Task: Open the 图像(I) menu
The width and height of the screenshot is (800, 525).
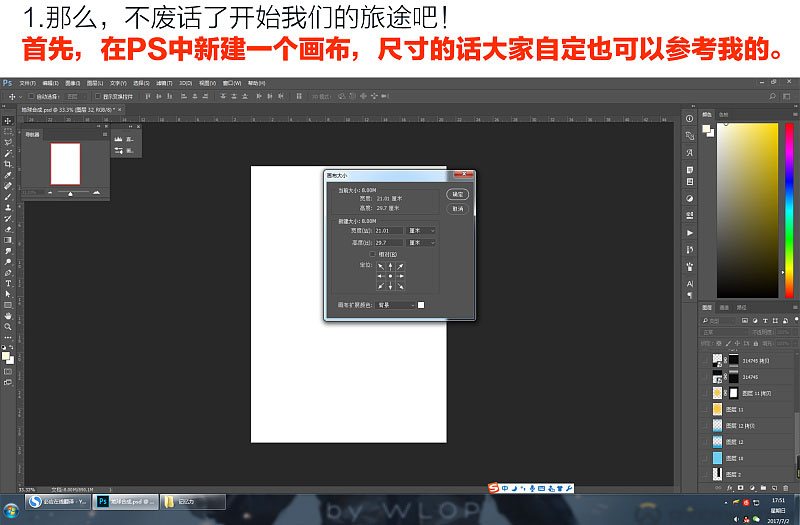Action: pyautogui.click(x=72, y=83)
